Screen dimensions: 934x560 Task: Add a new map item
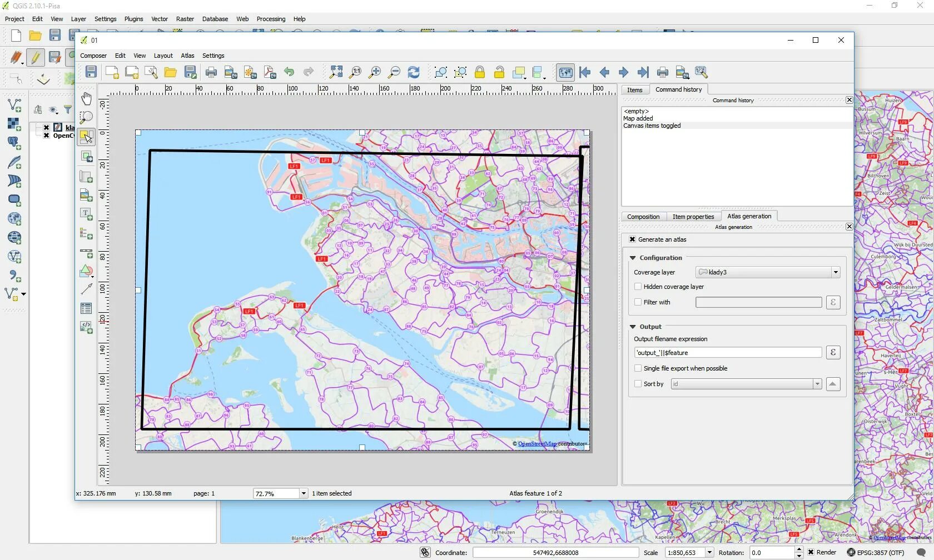click(x=86, y=177)
